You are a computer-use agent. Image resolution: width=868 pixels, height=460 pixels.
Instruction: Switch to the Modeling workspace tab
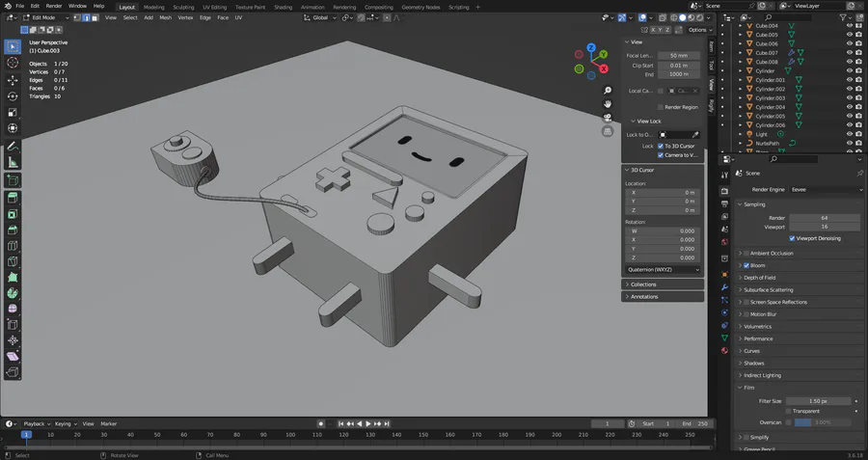(x=153, y=7)
